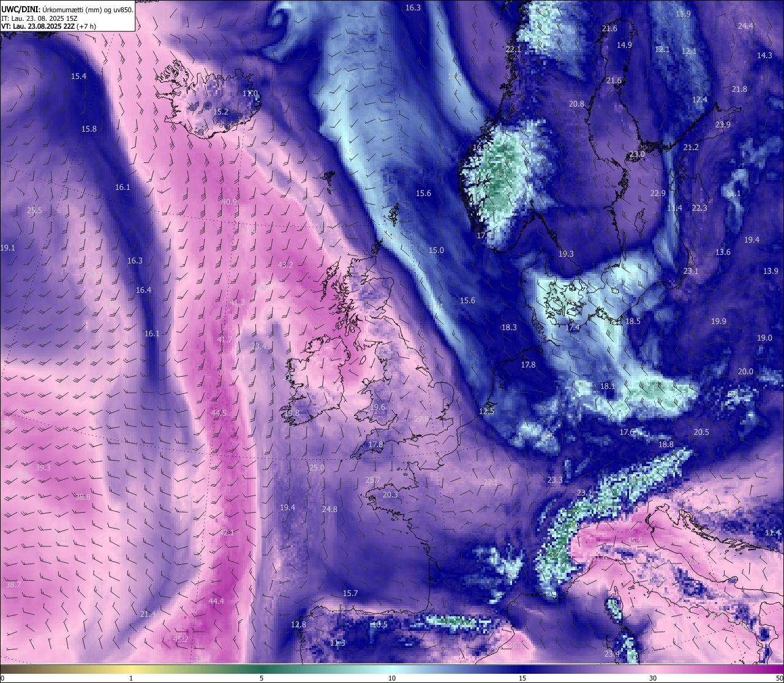The height and width of the screenshot is (683, 784).
Task: Click the 24.8 value label
Action: (330, 510)
